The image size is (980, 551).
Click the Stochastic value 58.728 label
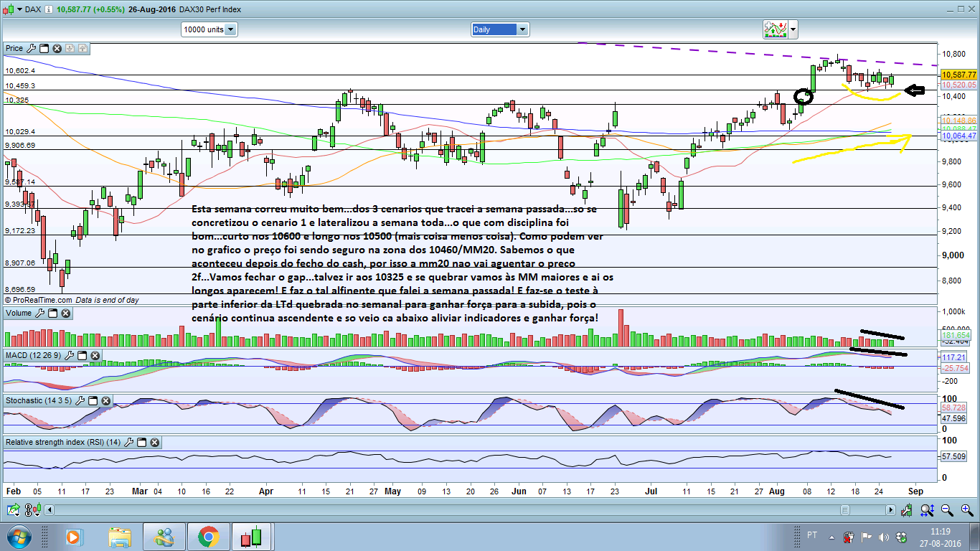click(954, 407)
